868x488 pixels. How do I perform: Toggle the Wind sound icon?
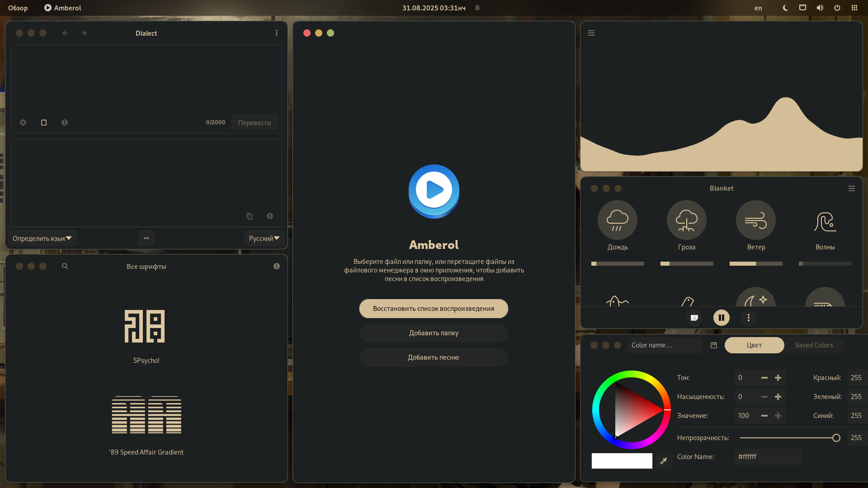pyautogui.click(x=755, y=220)
